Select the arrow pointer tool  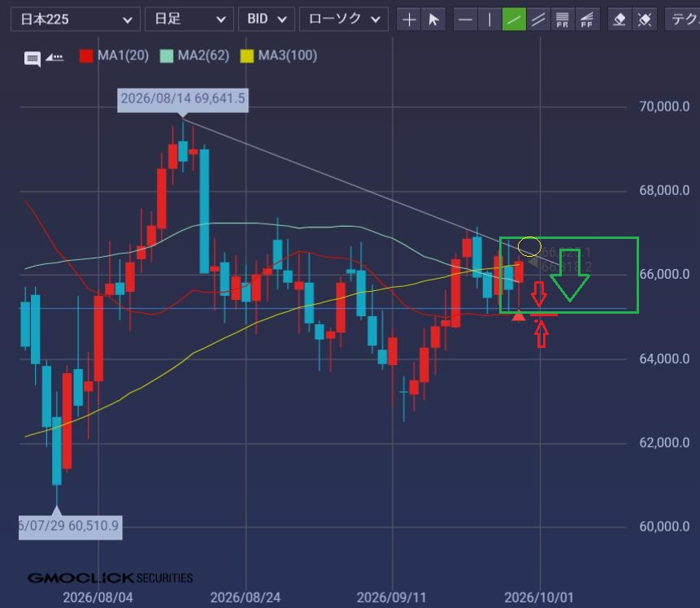pos(433,20)
